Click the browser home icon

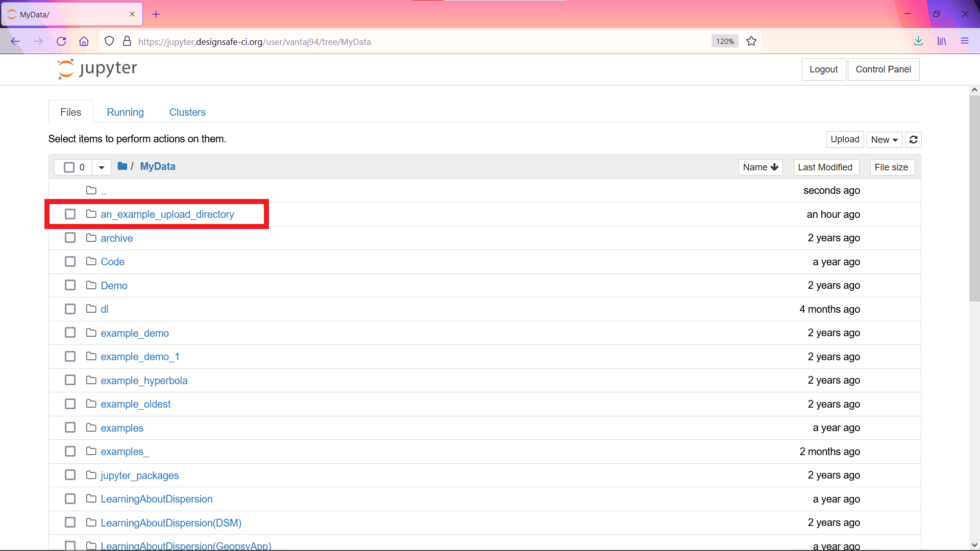pos(84,41)
